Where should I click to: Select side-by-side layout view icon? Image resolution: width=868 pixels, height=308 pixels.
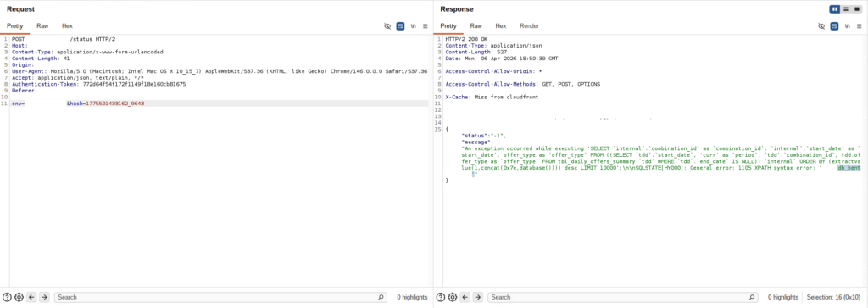(x=834, y=9)
